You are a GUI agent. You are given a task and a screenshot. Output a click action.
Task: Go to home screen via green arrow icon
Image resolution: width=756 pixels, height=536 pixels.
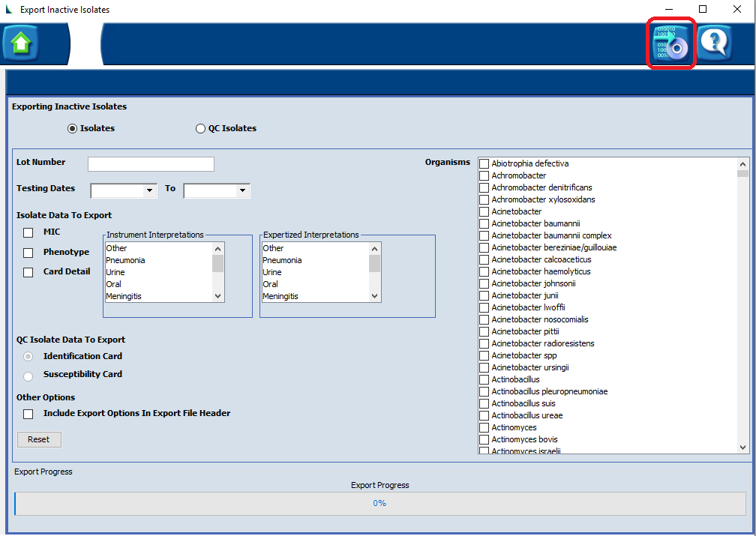pos(21,44)
